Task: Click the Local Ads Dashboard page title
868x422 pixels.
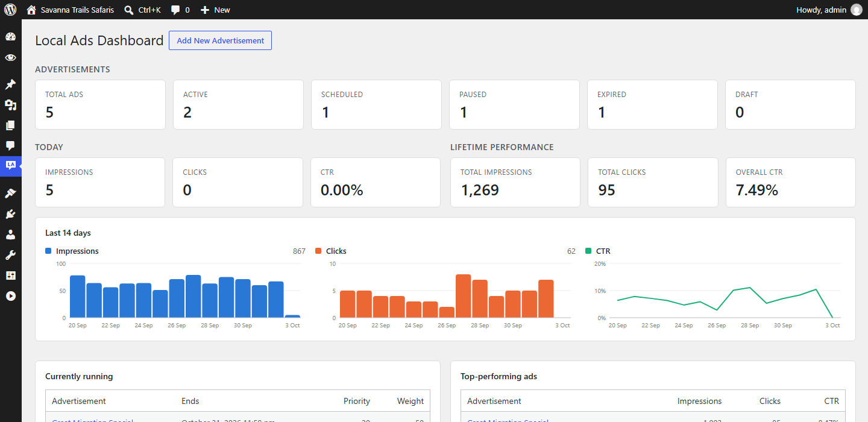Action: 99,40
